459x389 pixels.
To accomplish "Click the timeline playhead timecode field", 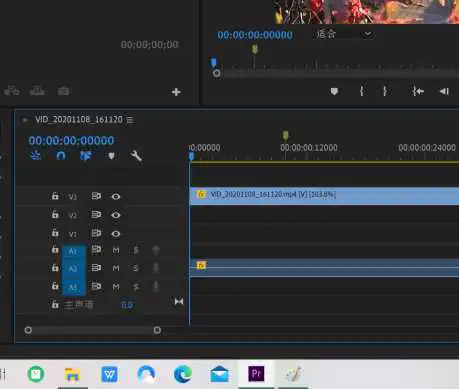I will coord(71,140).
